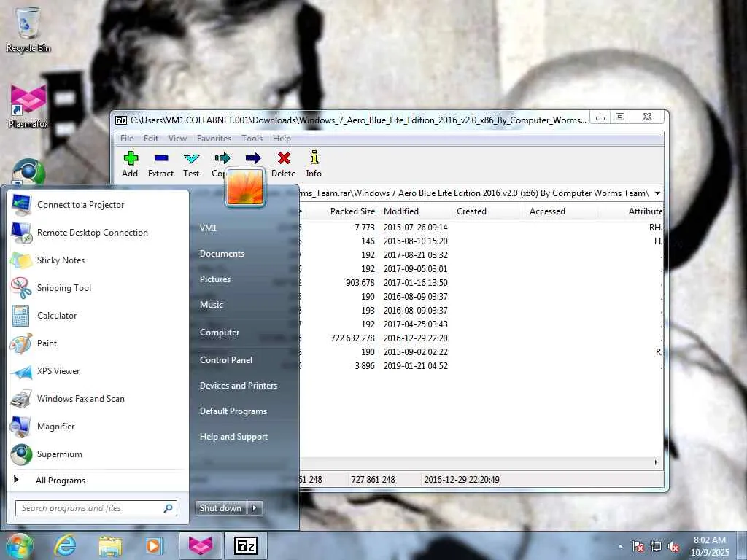The width and height of the screenshot is (747, 560).
Task: Sort by Modified column header
Action: pos(415,211)
